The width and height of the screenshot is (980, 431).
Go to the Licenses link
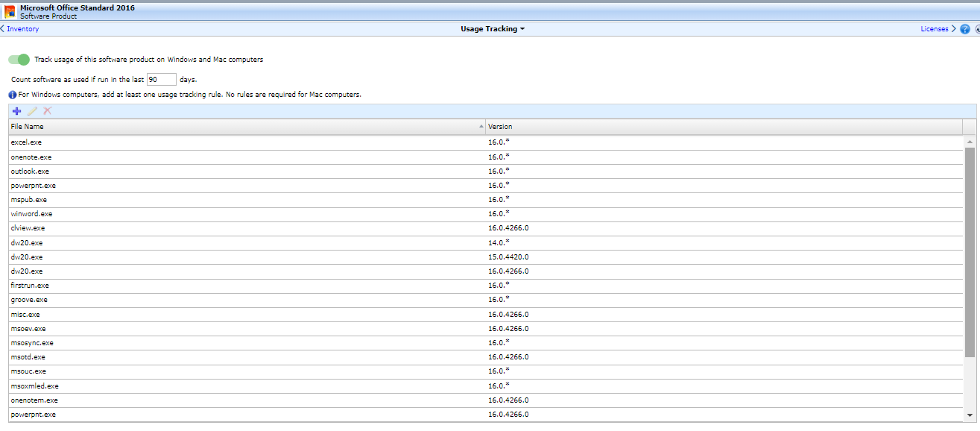(x=938, y=29)
